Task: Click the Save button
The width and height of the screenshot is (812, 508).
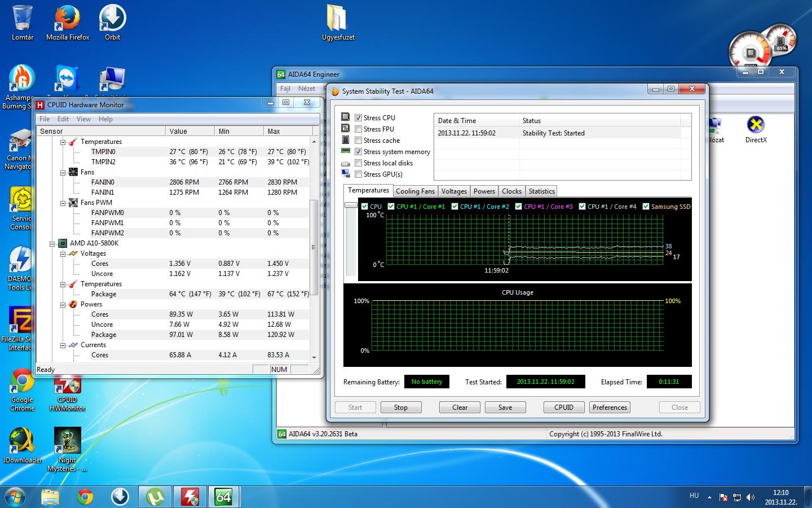Action: click(x=505, y=407)
